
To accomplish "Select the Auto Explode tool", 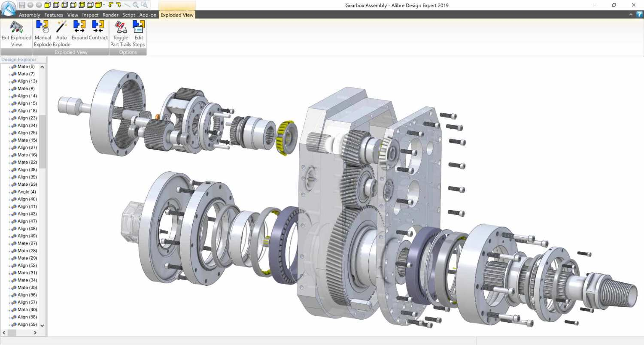I will (61, 32).
